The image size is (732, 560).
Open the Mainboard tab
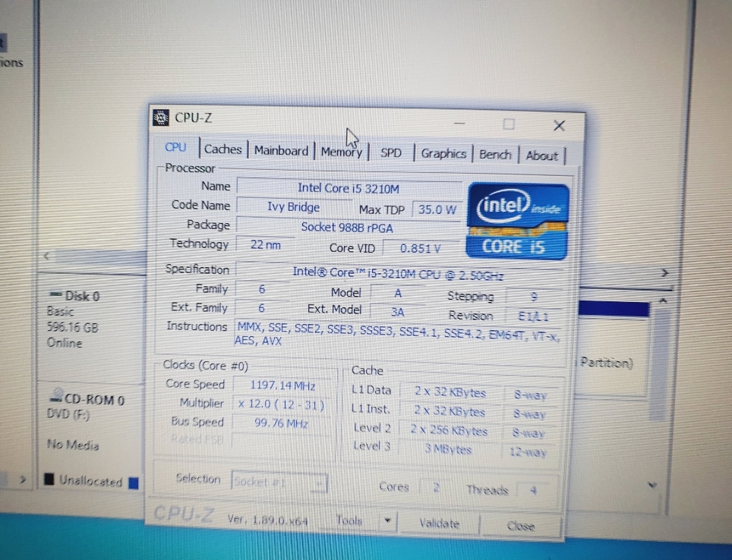pyautogui.click(x=281, y=151)
